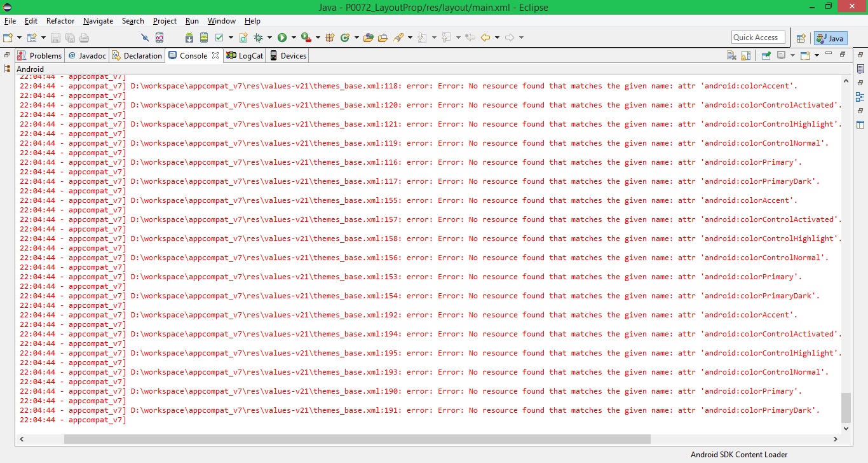Click the New file wizard icon
868x463 pixels.
8,38
